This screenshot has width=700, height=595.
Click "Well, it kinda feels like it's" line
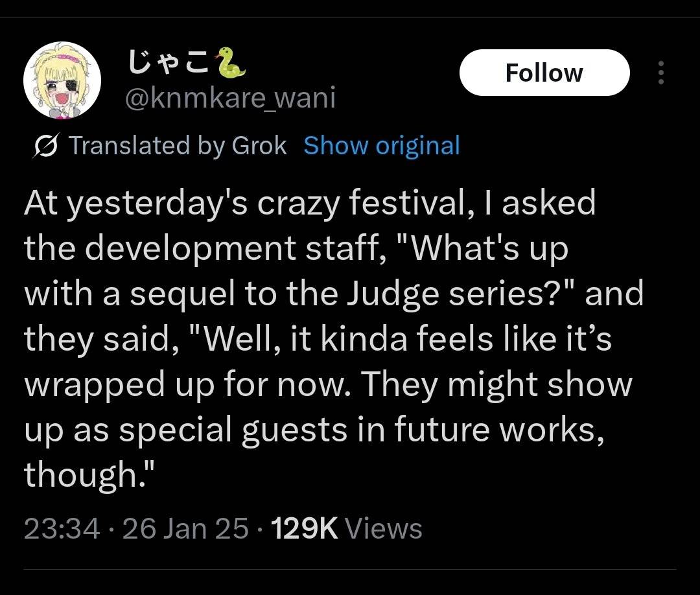click(407, 339)
